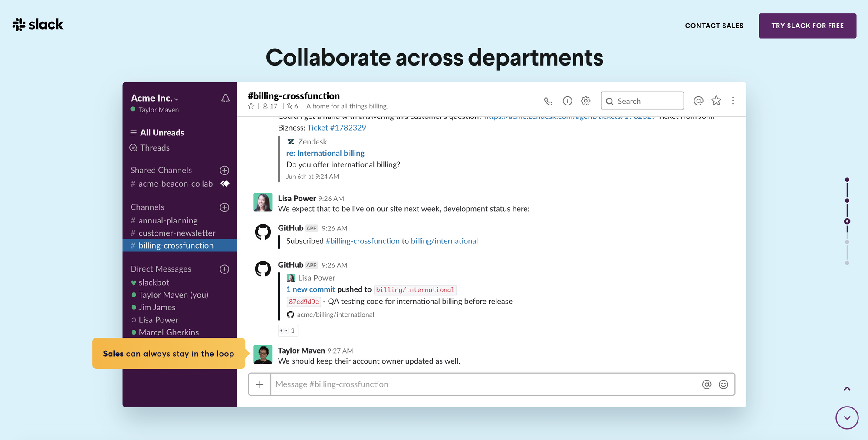Open the Ticket #1782329 link

point(337,128)
